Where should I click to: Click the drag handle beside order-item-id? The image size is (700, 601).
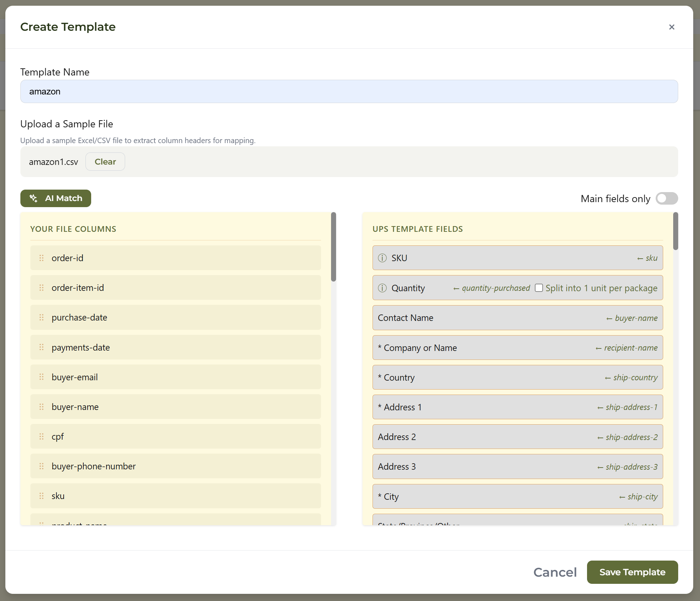[x=41, y=288]
